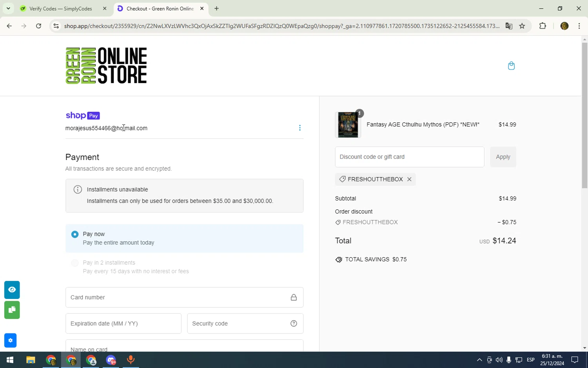Image resolution: width=588 pixels, height=368 pixels.
Task: Close the Checkout Green Ronin tab
Action: tap(202, 8)
